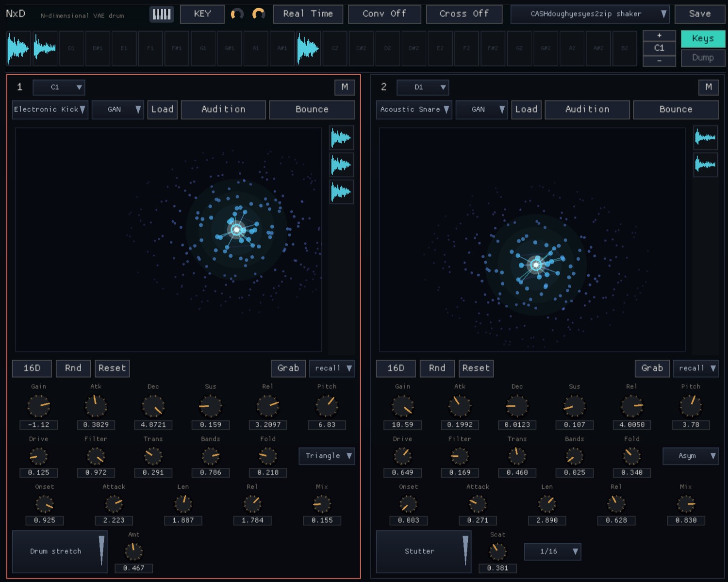
Task: Click the piano keyboard icon in top bar
Action: [161, 14]
